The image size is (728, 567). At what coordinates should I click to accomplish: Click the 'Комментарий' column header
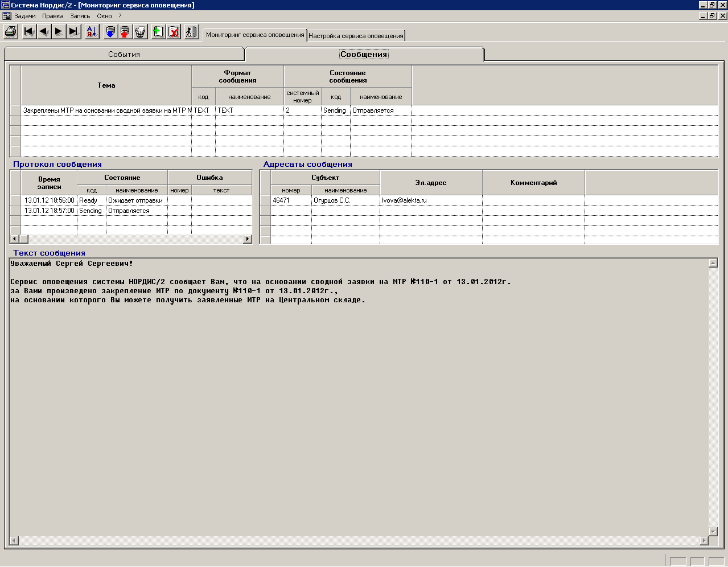click(x=533, y=183)
